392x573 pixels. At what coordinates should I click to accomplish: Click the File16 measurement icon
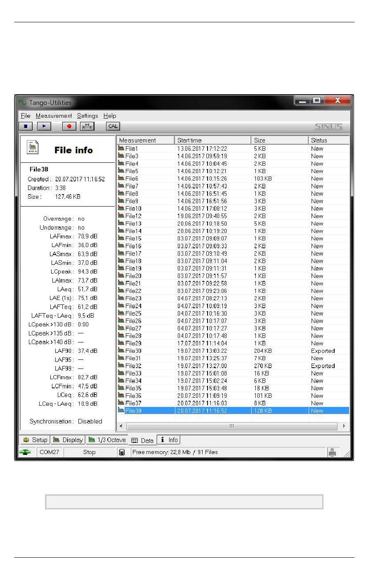tap(121, 246)
